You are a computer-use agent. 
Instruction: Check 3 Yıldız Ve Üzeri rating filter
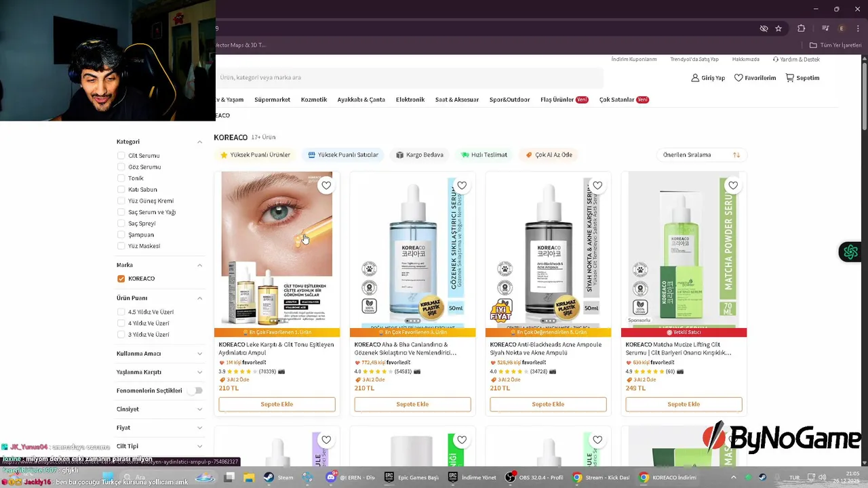121,335
